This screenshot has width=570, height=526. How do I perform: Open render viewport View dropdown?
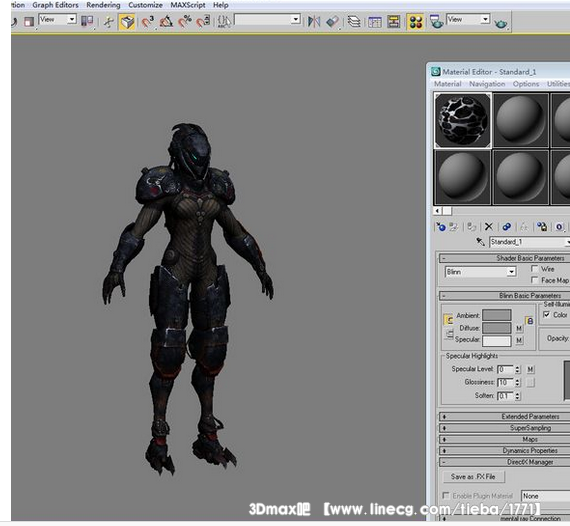[x=468, y=19]
